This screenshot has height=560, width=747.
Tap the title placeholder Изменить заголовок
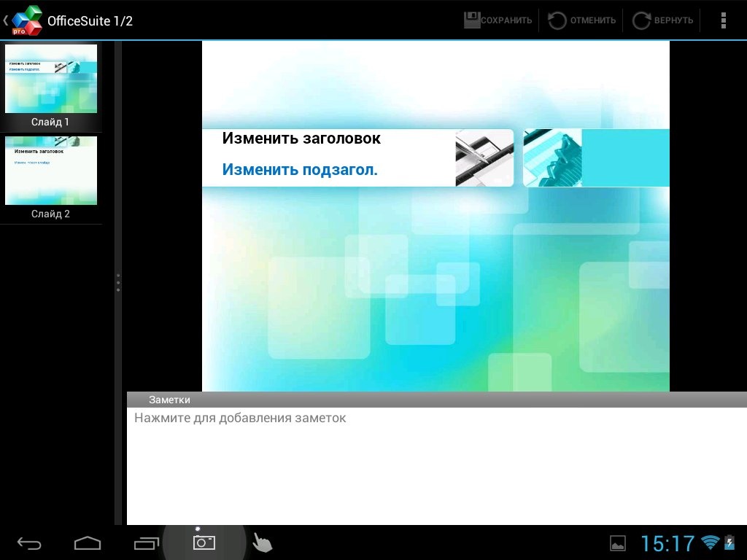[301, 139]
